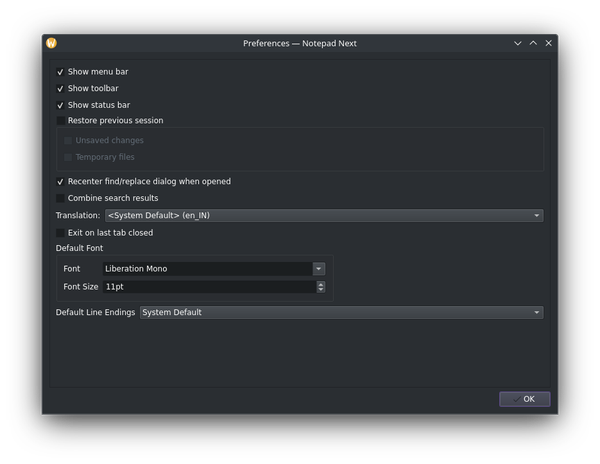Maximize the Preferences window
This screenshot has width=600, height=464.
(533, 43)
